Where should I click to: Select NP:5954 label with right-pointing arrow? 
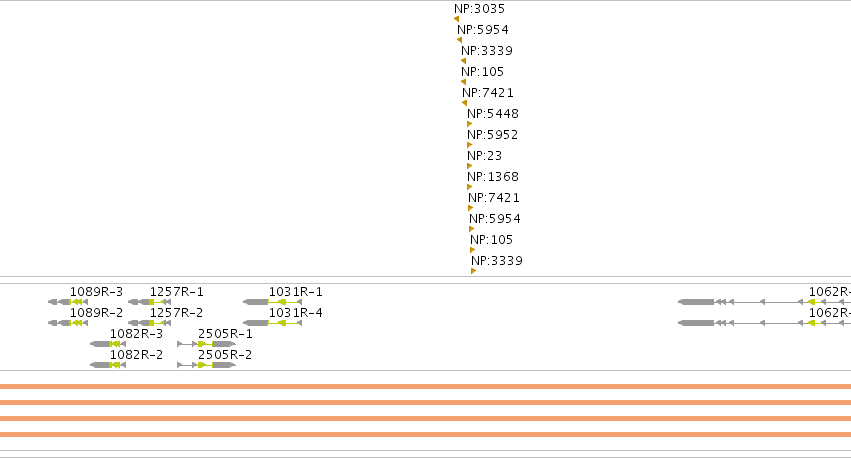(494, 219)
